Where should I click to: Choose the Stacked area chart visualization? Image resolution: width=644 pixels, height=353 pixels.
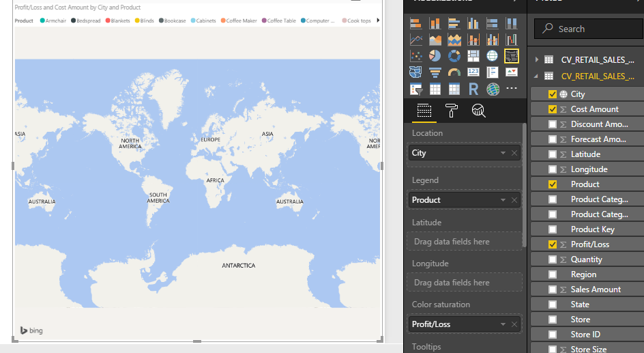tap(454, 40)
